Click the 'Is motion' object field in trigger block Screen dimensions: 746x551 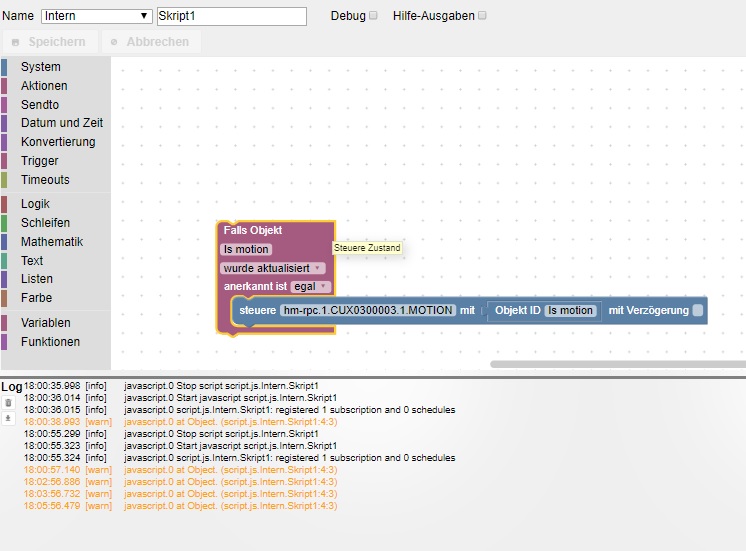(246, 249)
